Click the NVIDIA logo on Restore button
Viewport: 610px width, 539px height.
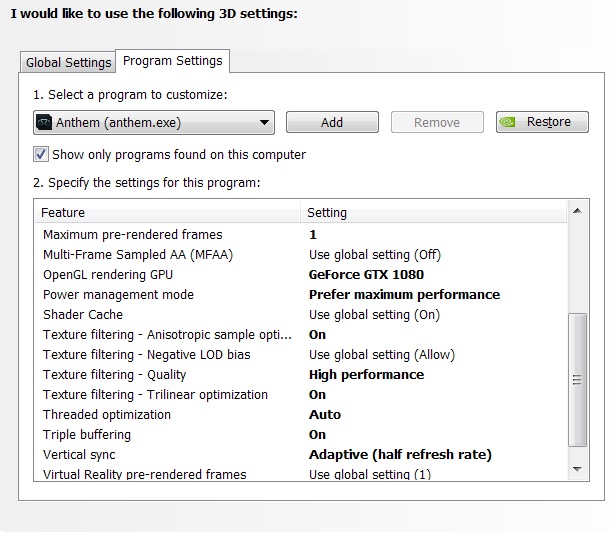coord(507,122)
